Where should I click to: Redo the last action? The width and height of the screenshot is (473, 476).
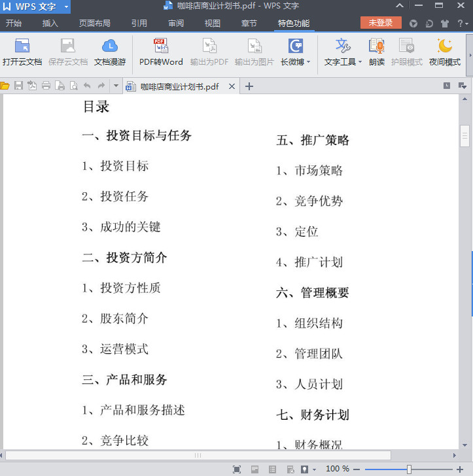101,86
